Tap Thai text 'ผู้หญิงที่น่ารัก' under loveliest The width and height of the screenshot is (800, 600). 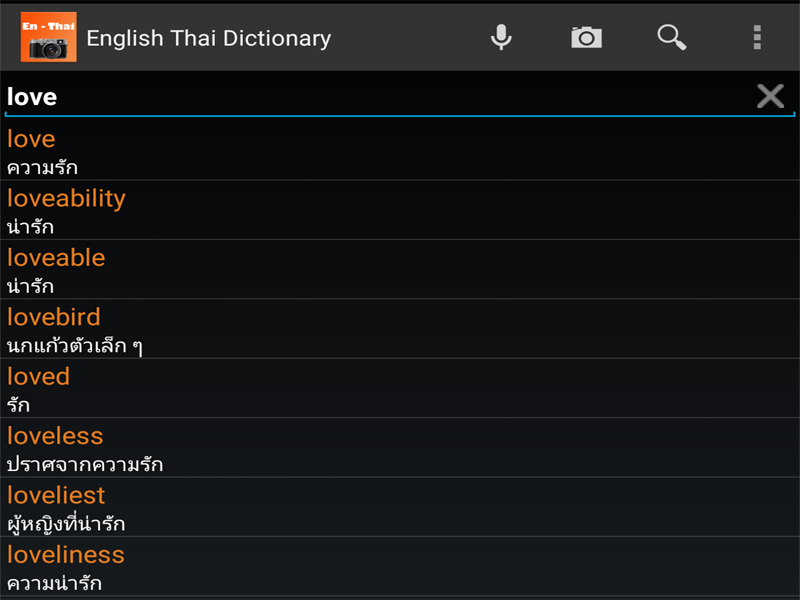pos(66,524)
